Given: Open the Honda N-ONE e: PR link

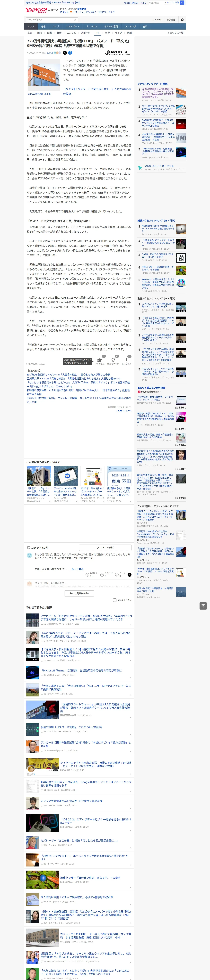Looking at the screenshot, I should pyautogui.click(x=53, y=3).
